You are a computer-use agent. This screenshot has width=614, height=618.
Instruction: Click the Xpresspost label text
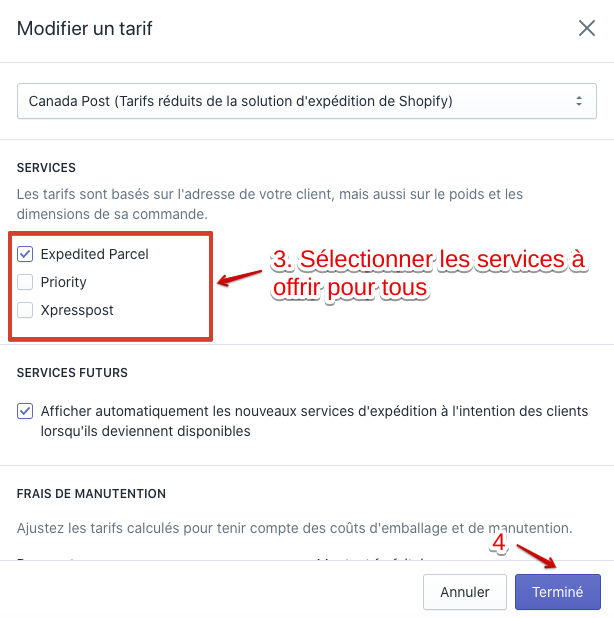77,310
